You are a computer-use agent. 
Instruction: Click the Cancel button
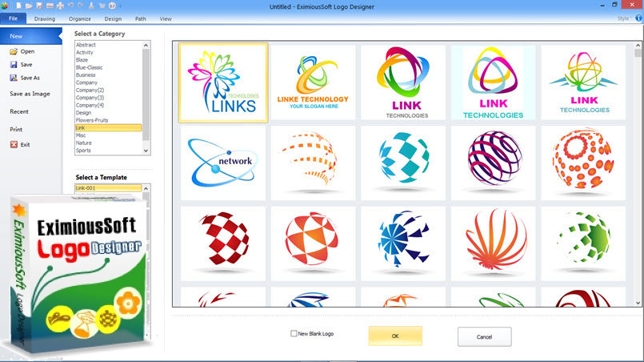pos(484,336)
